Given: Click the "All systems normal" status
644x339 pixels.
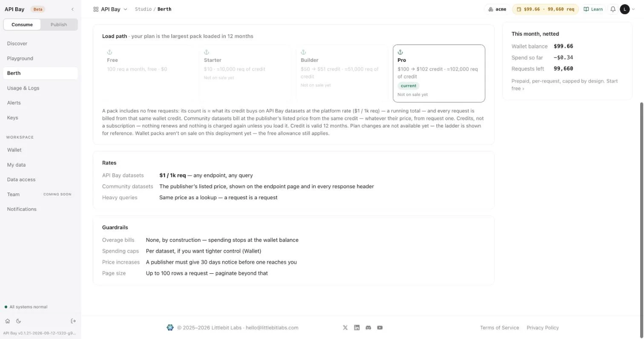Looking at the screenshot, I should click(x=26, y=307).
